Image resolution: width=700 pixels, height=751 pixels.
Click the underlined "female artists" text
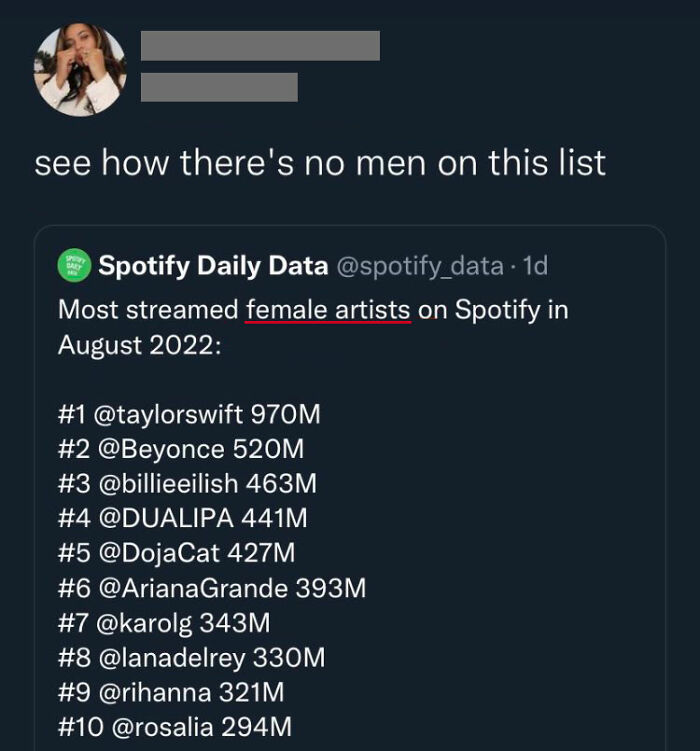tap(328, 310)
